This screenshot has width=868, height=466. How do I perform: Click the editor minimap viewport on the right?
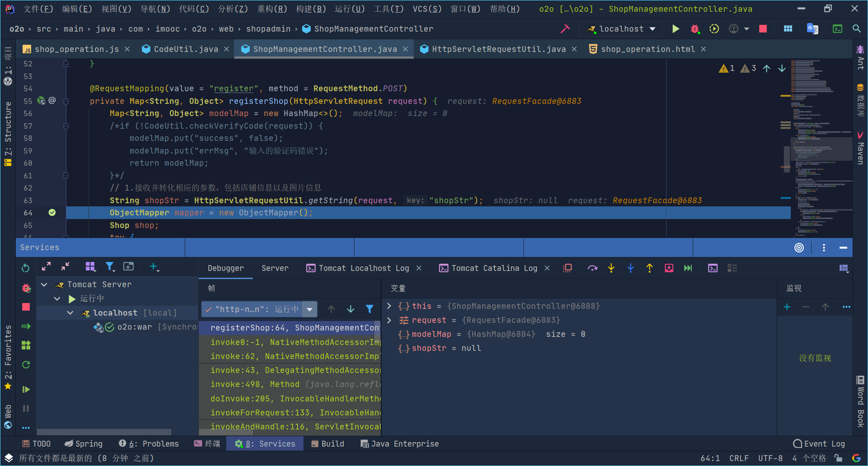821,149
